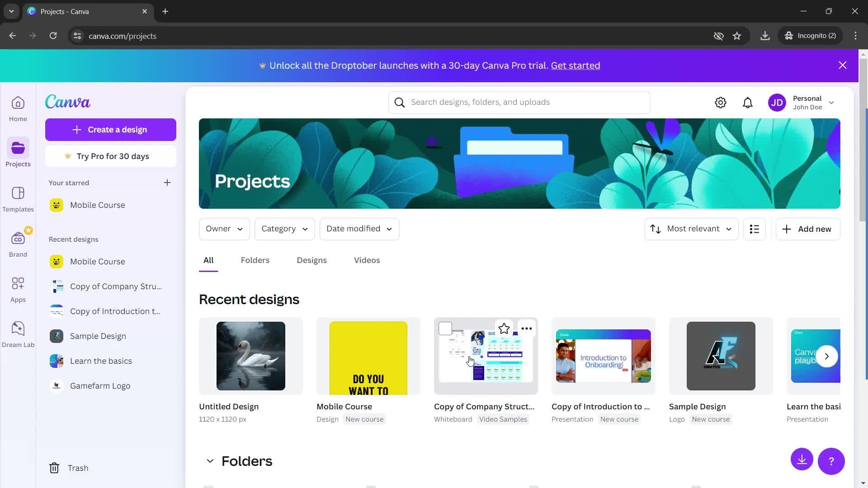Expand Date modified dropdown
The height and width of the screenshot is (488, 868).
coord(359,229)
